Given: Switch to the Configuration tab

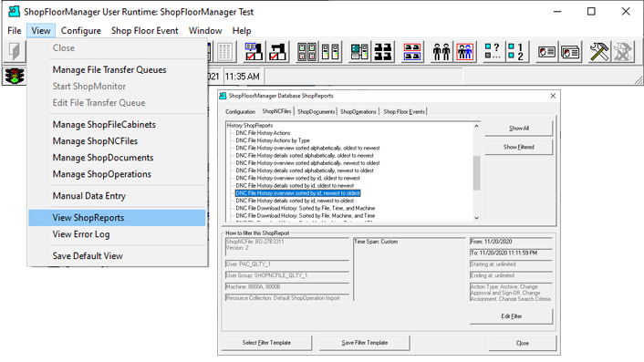Looking at the screenshot, I should [x=240, y=111].
